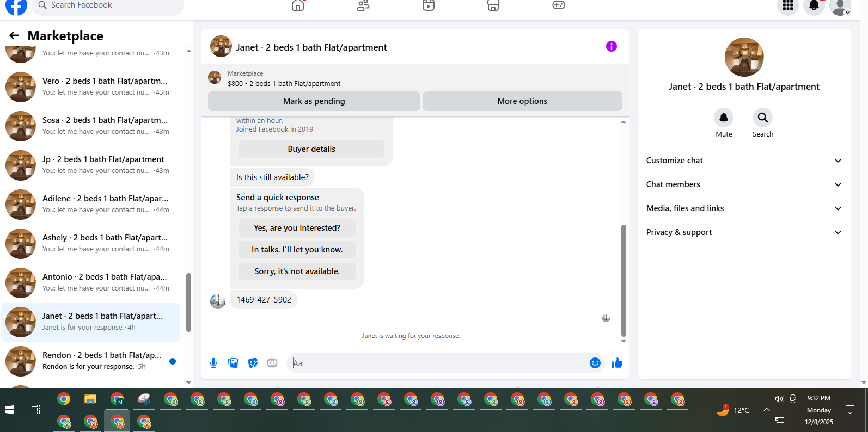Open the Ashely conversation
Screen dimensions: 868x432
pyautogui.click(x=90, y=244)
